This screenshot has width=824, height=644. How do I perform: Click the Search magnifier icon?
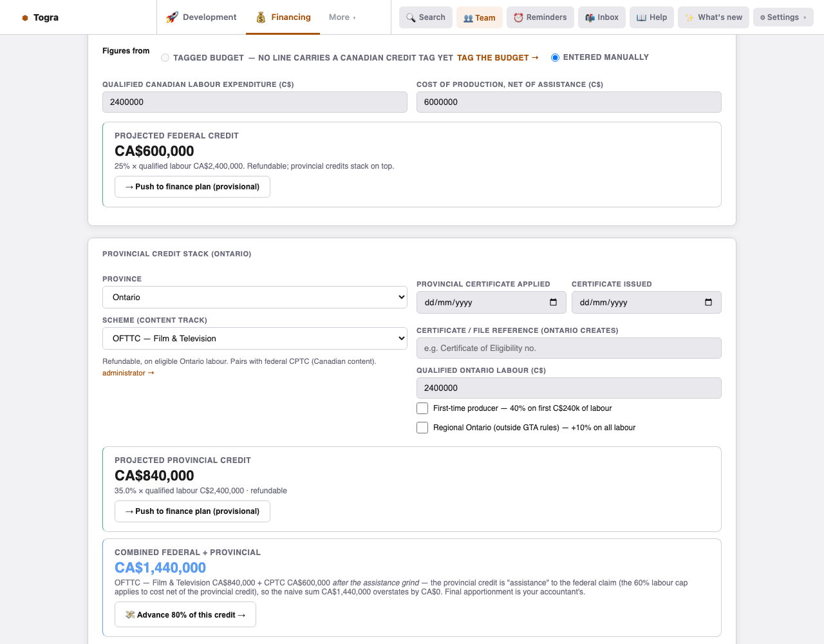411,17
